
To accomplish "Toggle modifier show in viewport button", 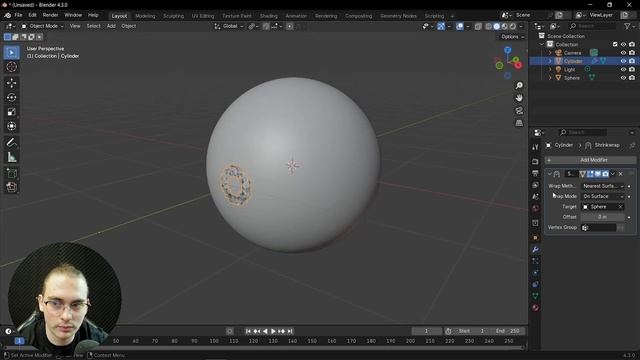I will pyautogui.click(x=598, y=174).
